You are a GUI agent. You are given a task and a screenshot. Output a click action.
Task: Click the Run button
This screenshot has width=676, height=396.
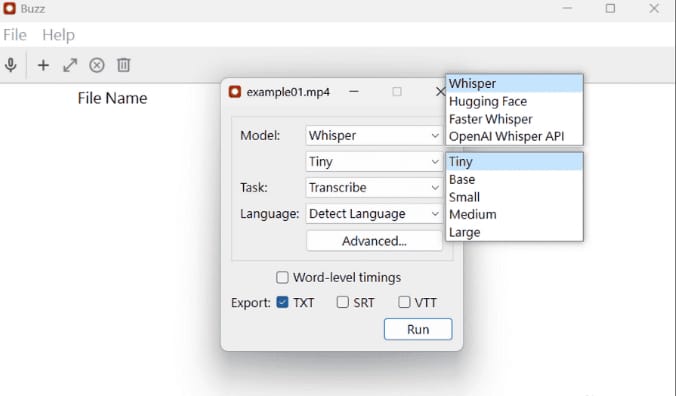point(418,329)
